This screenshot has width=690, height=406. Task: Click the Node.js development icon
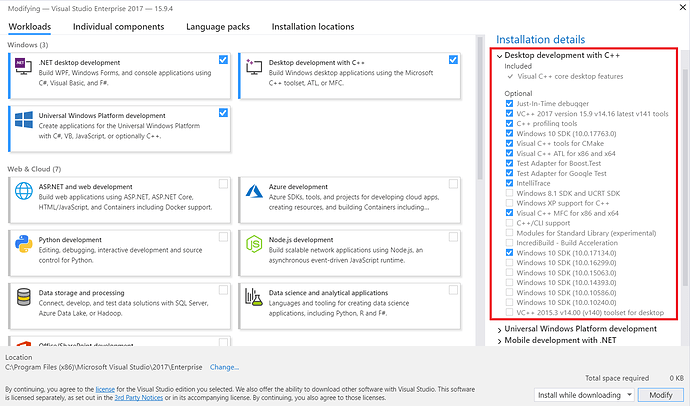coord(254,244)
